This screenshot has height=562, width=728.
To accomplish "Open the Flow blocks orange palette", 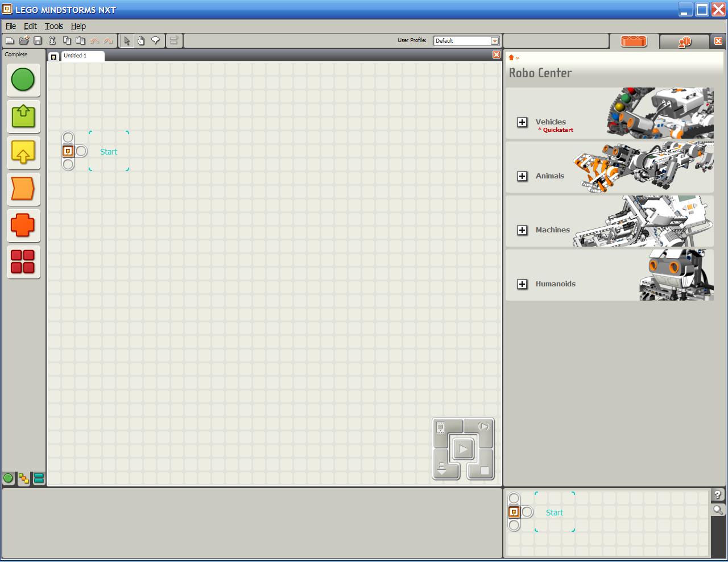I will [x=23, y=189].
